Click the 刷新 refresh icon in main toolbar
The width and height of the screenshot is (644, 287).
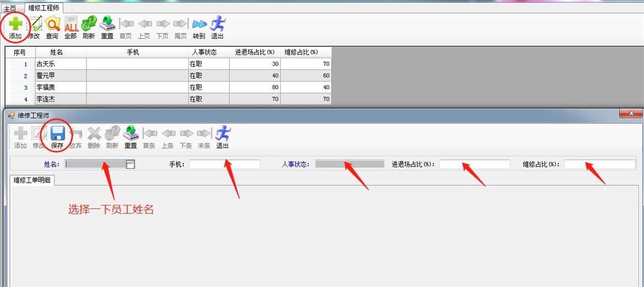(89, 24)
